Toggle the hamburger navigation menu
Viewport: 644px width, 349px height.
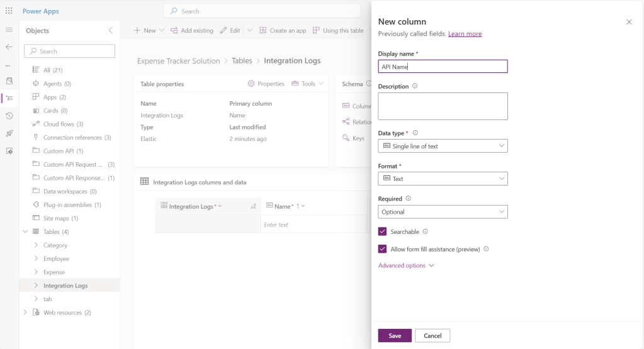tap(9, 30)
